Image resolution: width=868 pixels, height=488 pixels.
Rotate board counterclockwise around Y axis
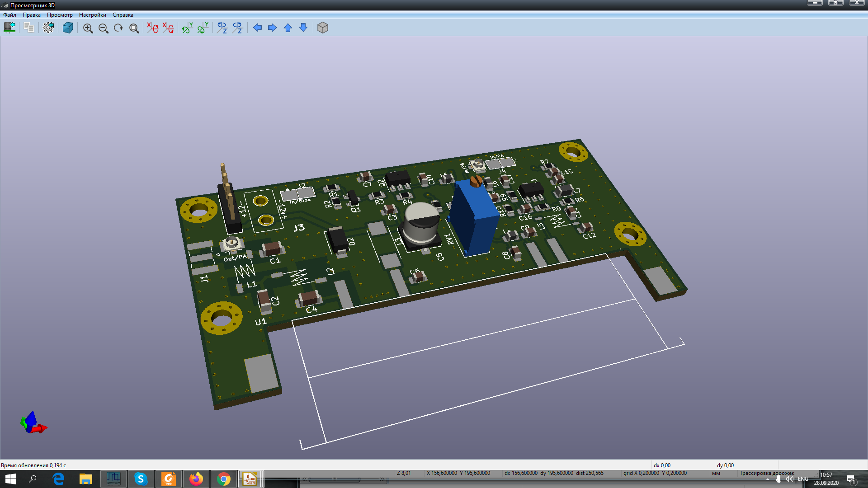coord(203,28)
